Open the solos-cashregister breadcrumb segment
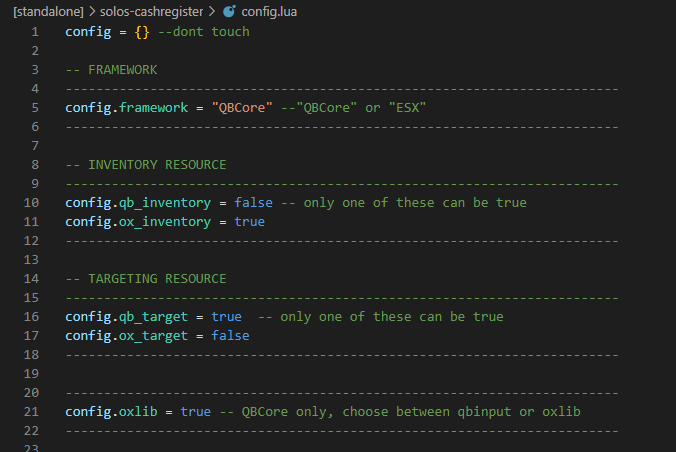 [x=151, y=12]
